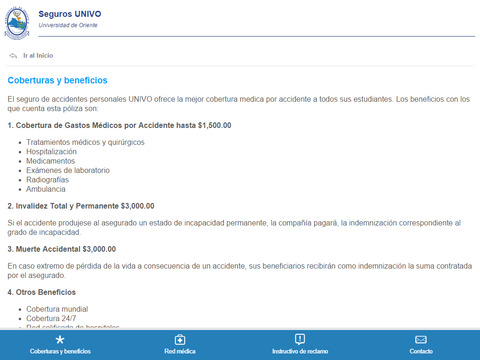The width and height of the screenshot is (480, 360).
Task: Select the Contacto tab label
Action: click(x=421, y=351)
